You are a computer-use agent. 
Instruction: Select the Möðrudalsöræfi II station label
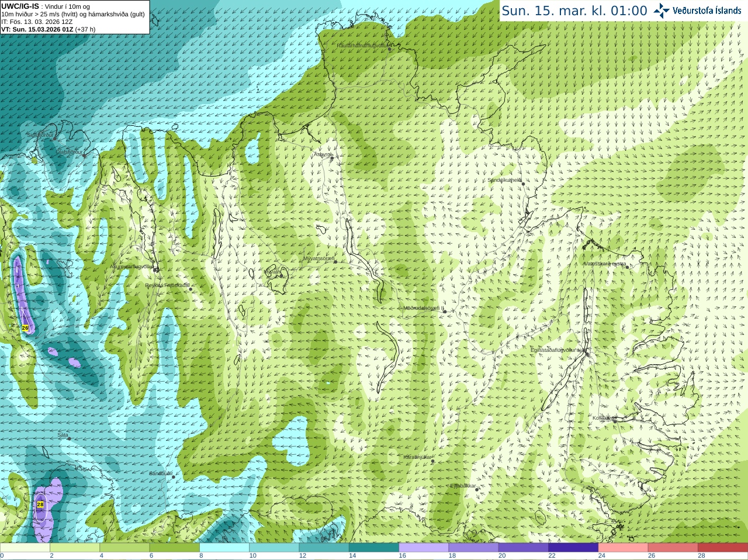click(x=424, y=308)
